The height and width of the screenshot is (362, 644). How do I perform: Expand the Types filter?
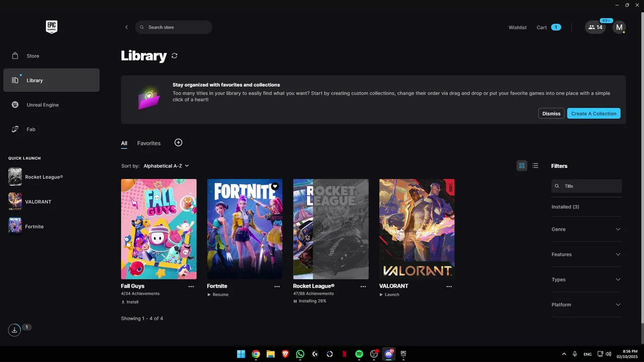click(x=587, y=280)
